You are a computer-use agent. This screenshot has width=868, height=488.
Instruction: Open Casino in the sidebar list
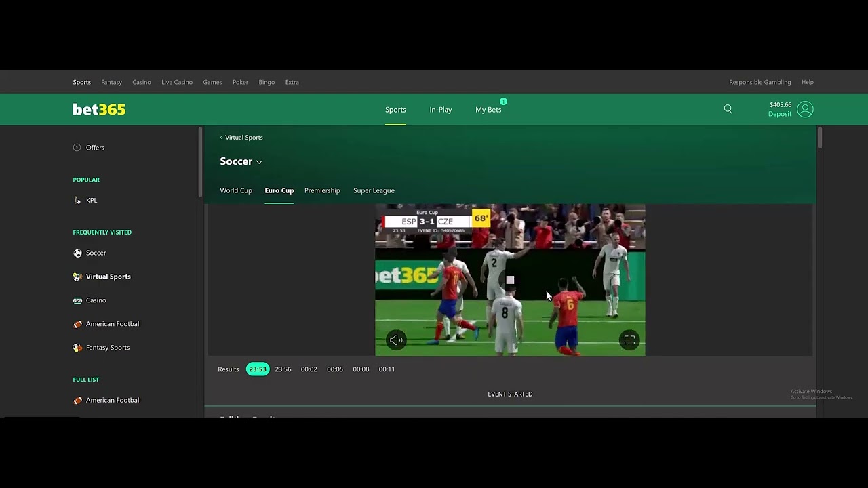tap(96, 300)
